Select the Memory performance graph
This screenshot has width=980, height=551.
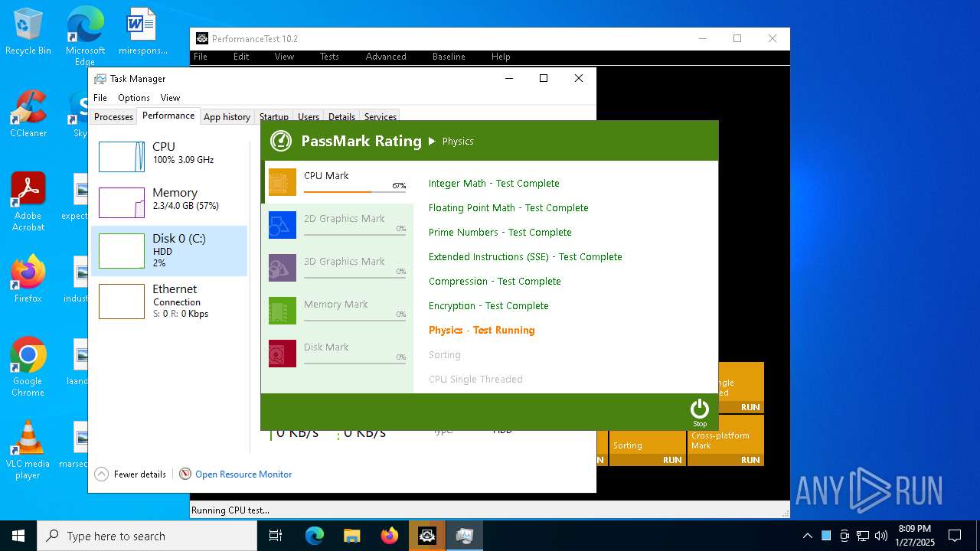(x=122, y=203)
